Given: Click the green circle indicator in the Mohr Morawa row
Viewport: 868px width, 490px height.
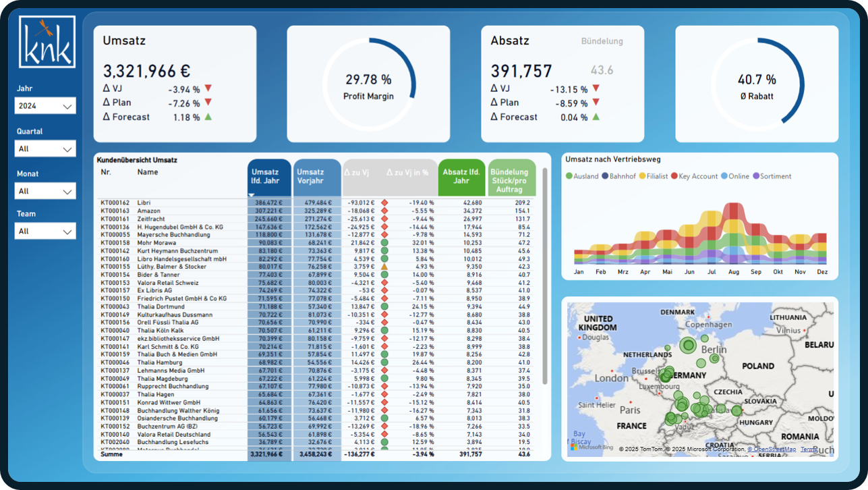Looking at the screenshot, I should (x=384, y=242).
